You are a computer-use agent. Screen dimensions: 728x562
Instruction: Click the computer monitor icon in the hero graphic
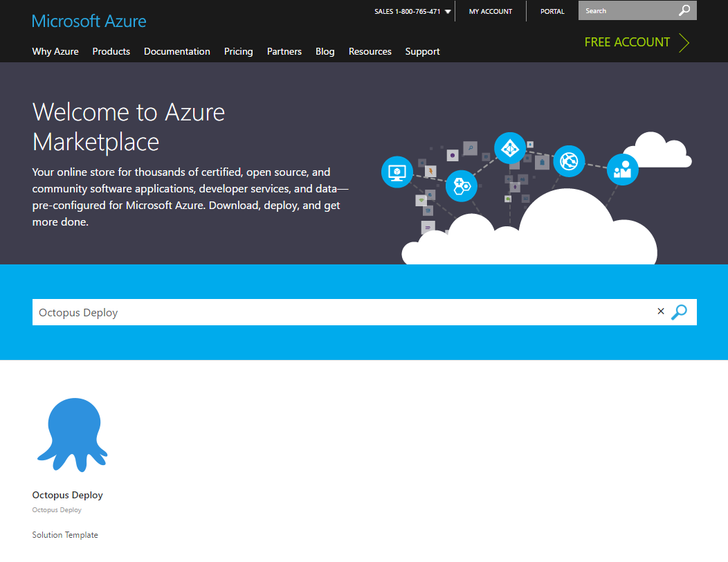pyautogui.click(x=397, y=172)
